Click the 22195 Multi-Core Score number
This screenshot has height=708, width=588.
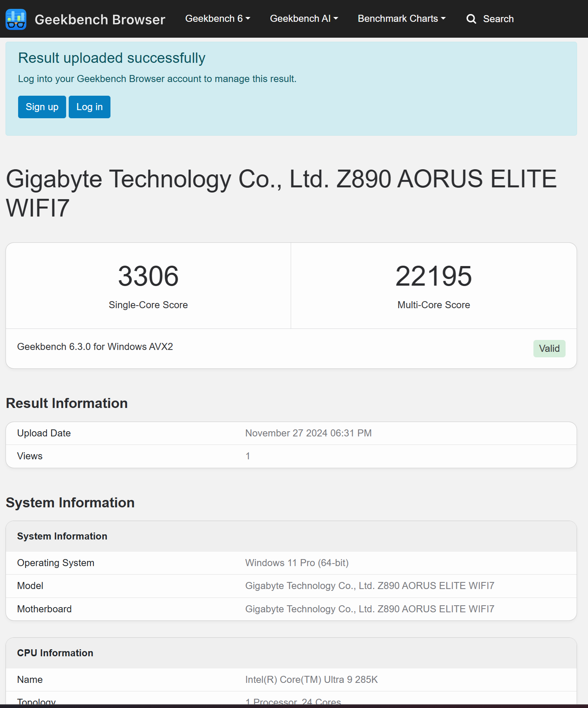[434, 276]
